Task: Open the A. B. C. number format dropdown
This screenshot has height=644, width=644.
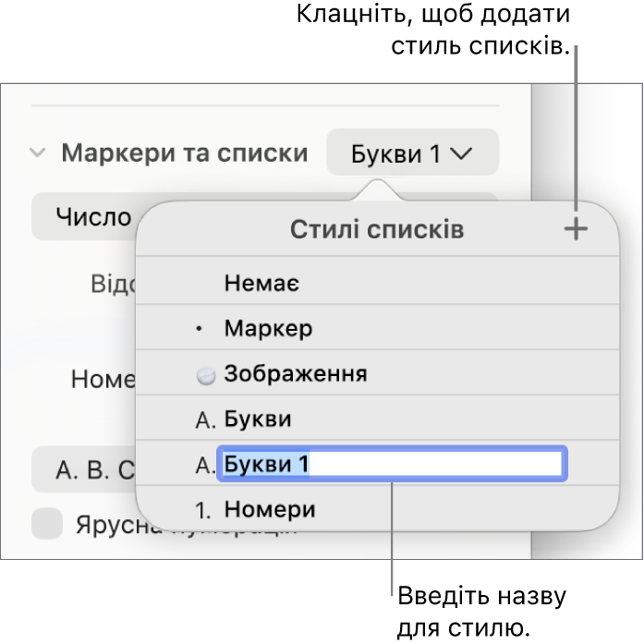Action: (84, 469)
